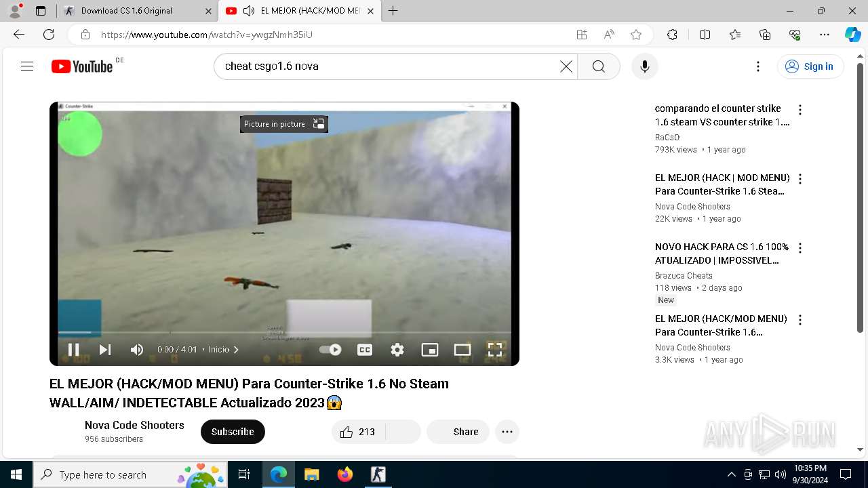Open the browser profile icon

[15, 11]
